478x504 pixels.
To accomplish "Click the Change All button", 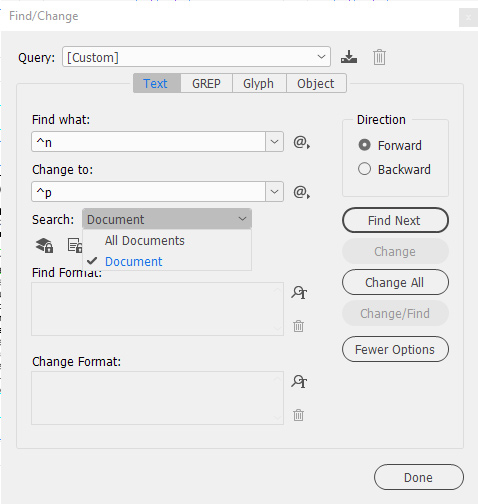I will [395, 282].
